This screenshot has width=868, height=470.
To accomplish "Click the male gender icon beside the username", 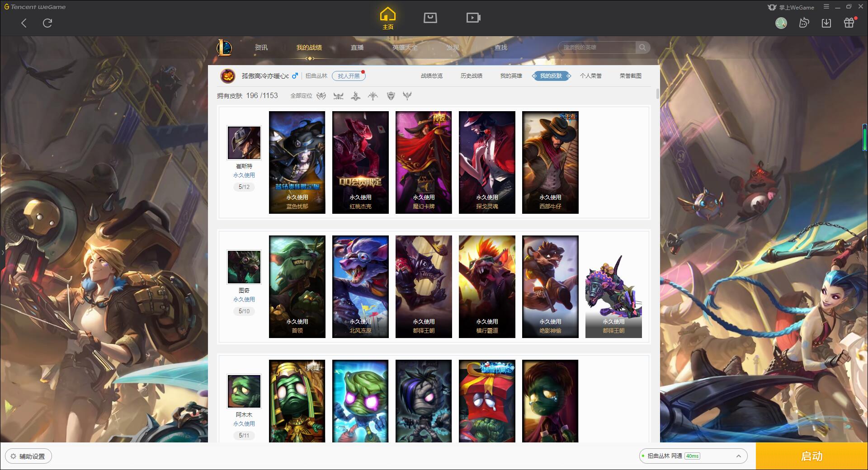I will coord(295,76).
